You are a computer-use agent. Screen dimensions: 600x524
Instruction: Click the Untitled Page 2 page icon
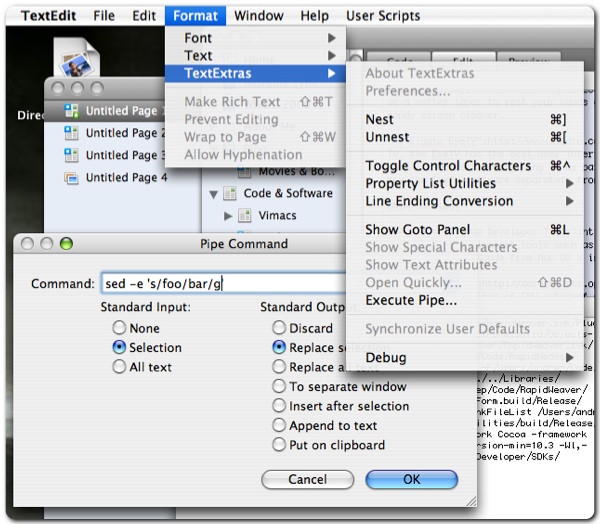71,133
